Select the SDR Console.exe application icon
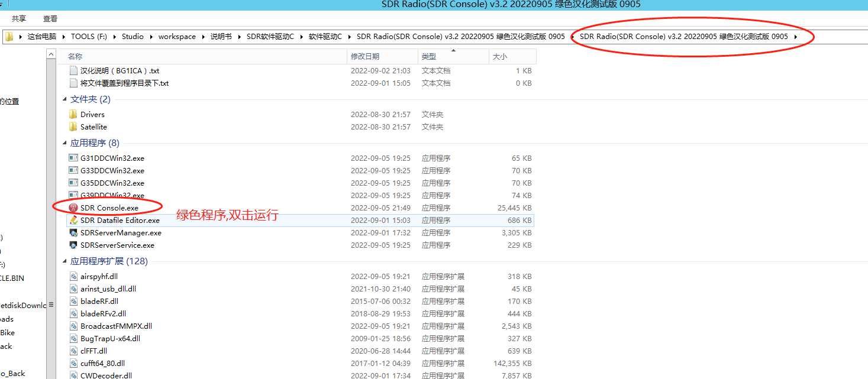Image resolution: width=868 pixels, height=379 pixels. click(x=73, y=208)
